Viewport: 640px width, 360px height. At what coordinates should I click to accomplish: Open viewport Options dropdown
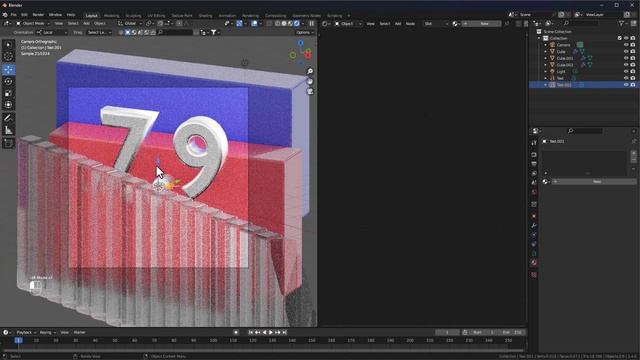305,32
